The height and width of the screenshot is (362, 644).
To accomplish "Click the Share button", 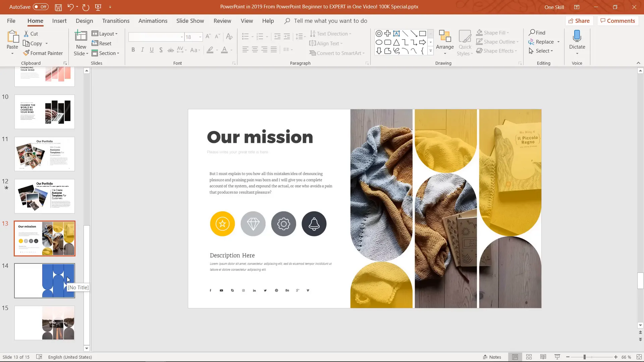I will click(x=579, y=21).
